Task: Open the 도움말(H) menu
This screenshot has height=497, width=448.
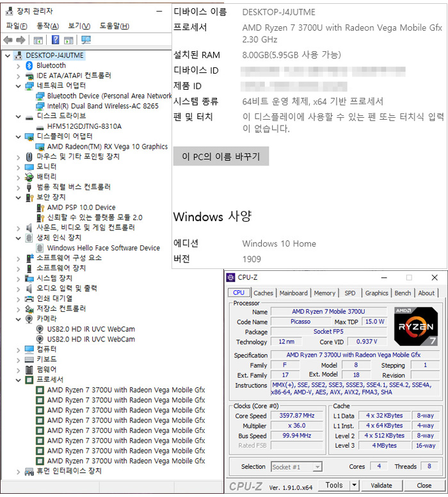Action: point(115,26)
